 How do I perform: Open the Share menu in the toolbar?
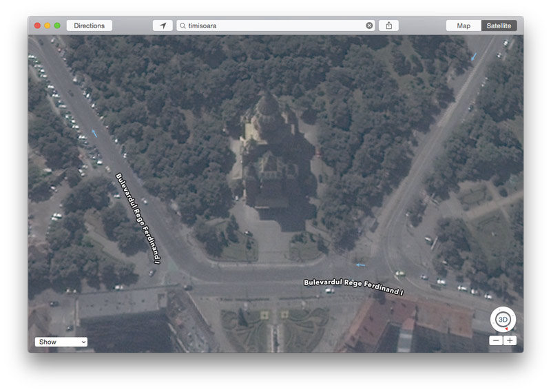click(x=388, y=25)
